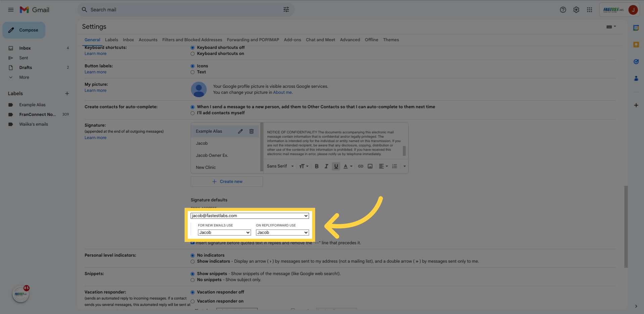644x314 pixels.
Task: Open the Support help icon
Action: (x=563, y=10)
